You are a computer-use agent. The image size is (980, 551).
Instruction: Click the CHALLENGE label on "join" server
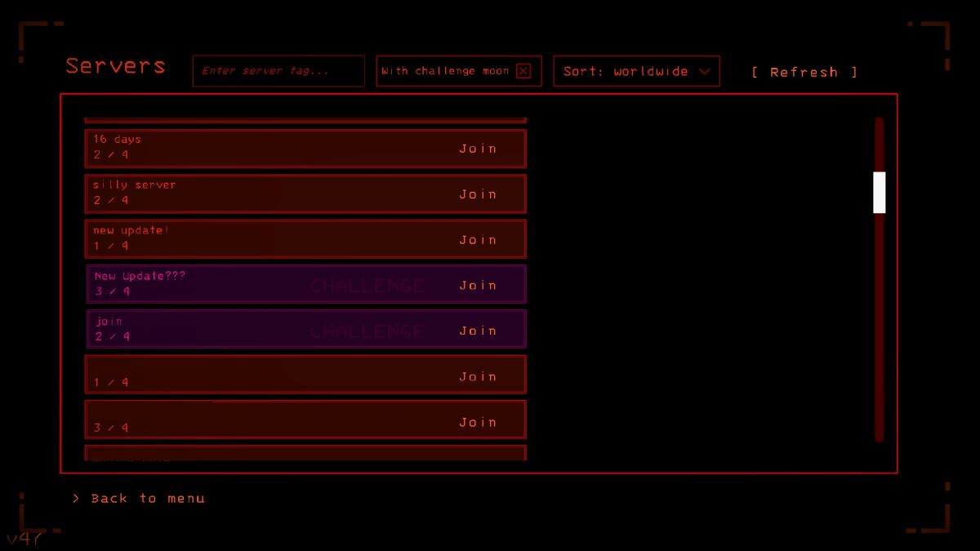click(367, 331)
